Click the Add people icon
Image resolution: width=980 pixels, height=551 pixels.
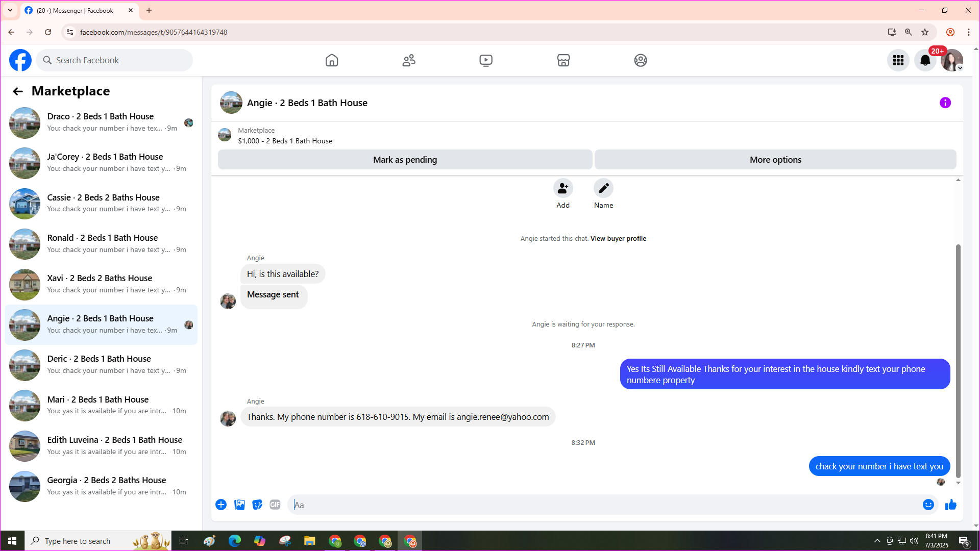[562, 188]
